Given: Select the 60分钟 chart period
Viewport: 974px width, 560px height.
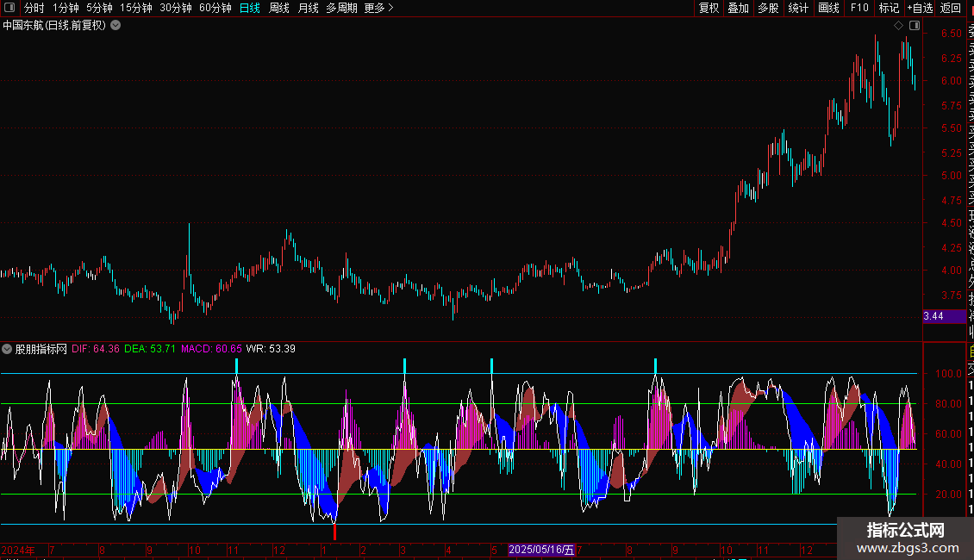Looking at the screenshot, I should click(215, 8).
